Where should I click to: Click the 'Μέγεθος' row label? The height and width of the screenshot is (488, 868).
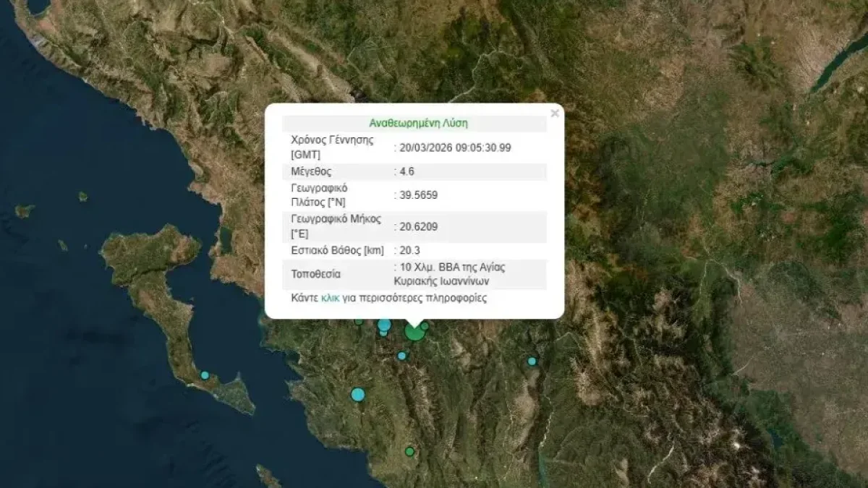pyautogui.click(x=311, y=171)
